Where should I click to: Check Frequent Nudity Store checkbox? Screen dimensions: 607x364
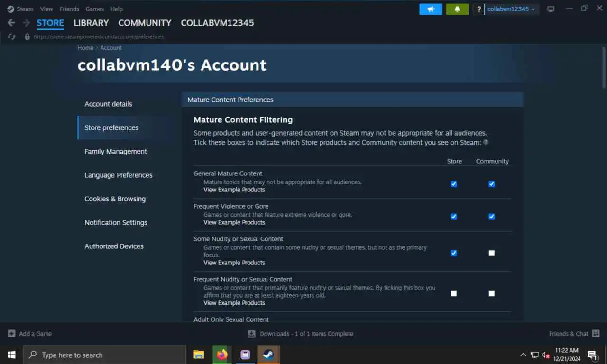pos(454,293)
